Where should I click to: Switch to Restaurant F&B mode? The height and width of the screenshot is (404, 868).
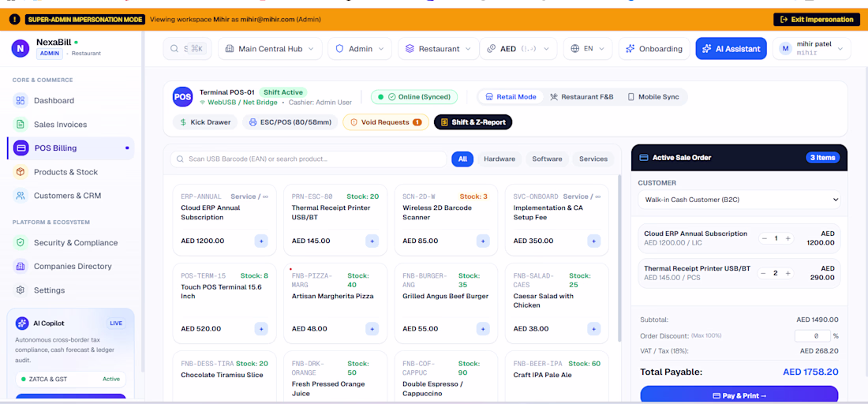[x=582, y=97]
